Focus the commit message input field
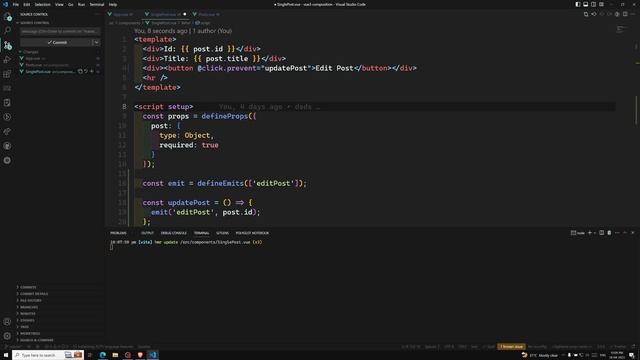This screenshot has width=640, height=360. click(60, 31)
